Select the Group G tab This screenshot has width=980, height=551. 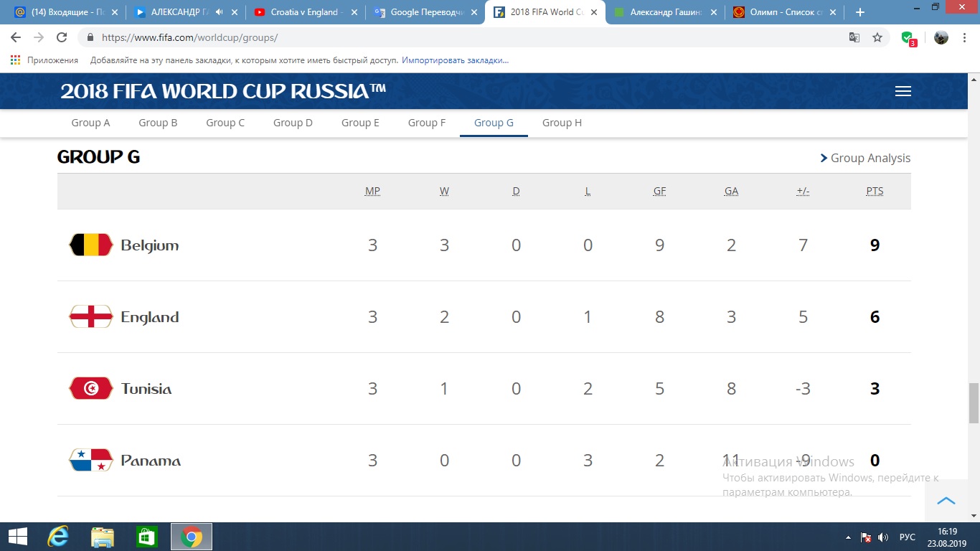494,123
